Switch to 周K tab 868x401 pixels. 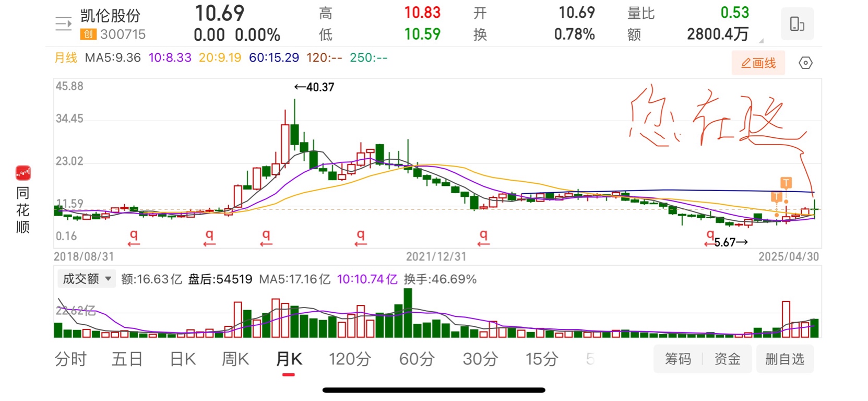(x=235, y=359)
